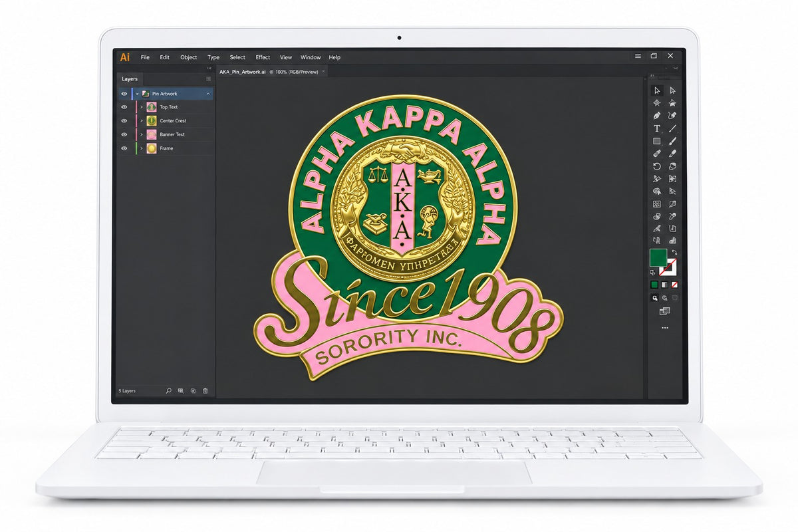Select the Rotate tool
The image size is (798, 532).
click(x=657, y=165)
